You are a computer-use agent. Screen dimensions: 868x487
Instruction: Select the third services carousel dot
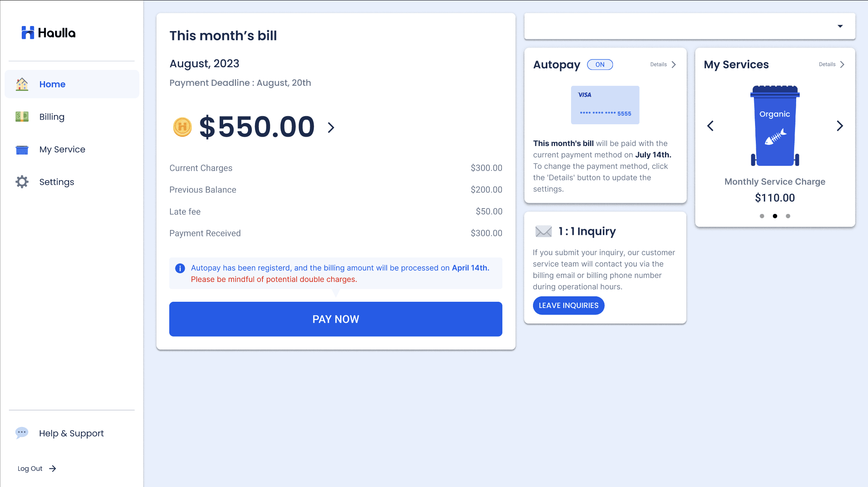[788, 216]
